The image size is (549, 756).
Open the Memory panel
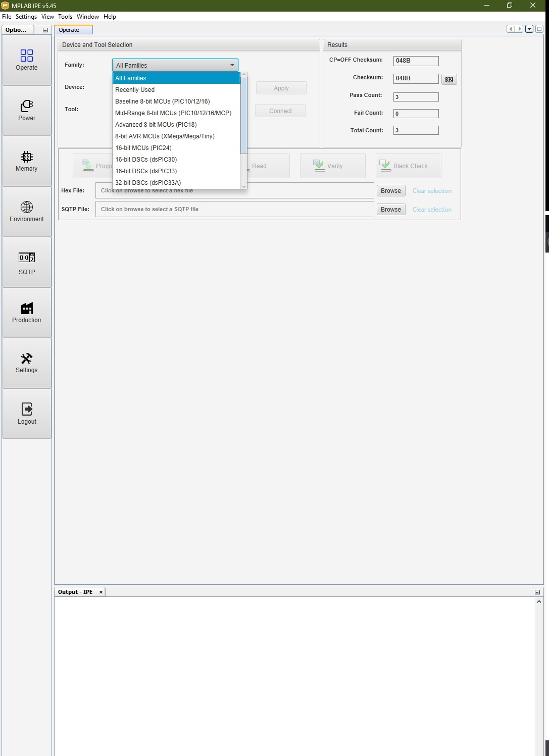pyautogui.click(x=27, y=161)
